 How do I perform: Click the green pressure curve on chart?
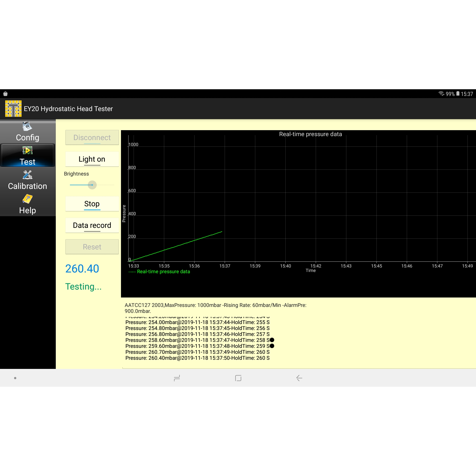[176, 246]
